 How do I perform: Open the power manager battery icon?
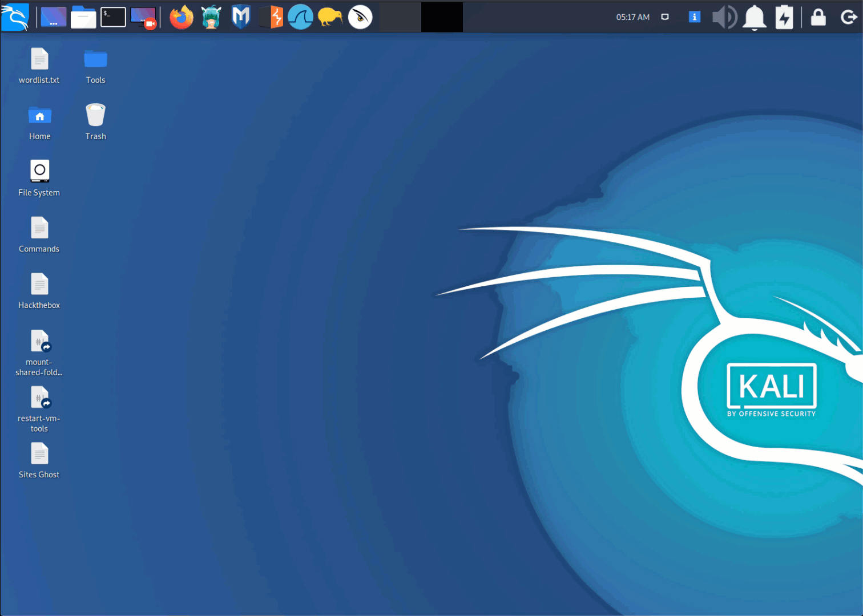click(x=784, y=17)
